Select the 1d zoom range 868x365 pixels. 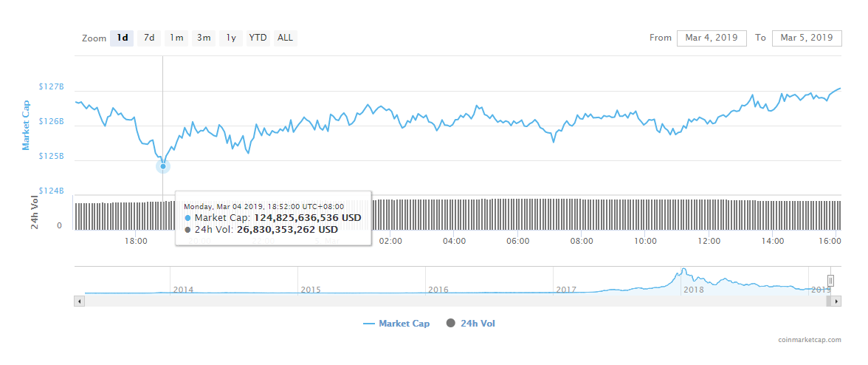(123, 38)
